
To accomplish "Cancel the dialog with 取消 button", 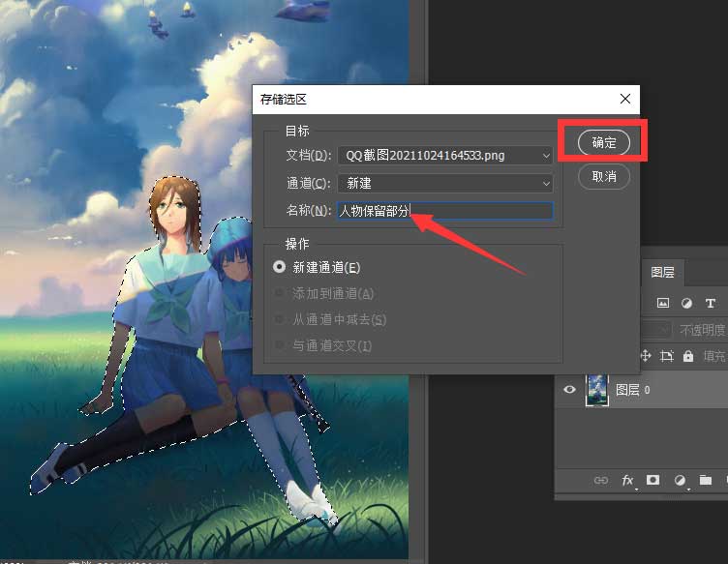I will [603, 176].
